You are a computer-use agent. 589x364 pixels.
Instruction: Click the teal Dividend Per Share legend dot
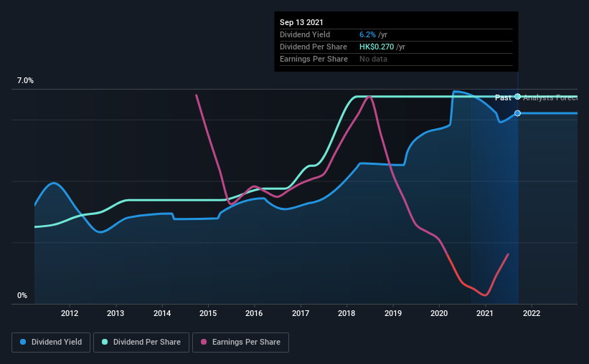click(105, 342)
